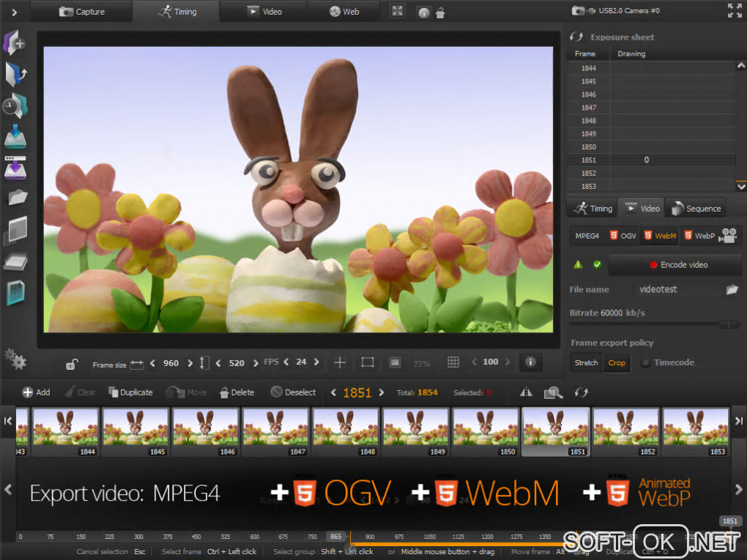Open the file name folder browser icon
This screenshot has height=560, width=747.
click(x=732, y=289)
